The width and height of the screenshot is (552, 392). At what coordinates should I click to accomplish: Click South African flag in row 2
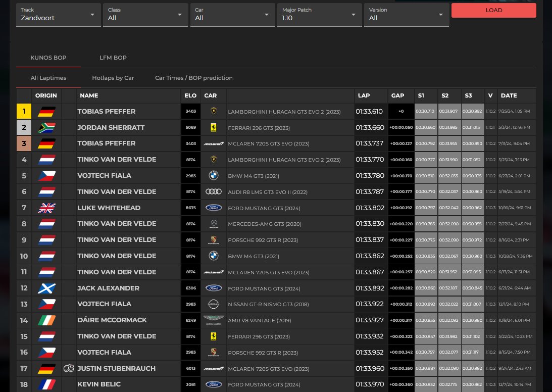tap(46, 127)
